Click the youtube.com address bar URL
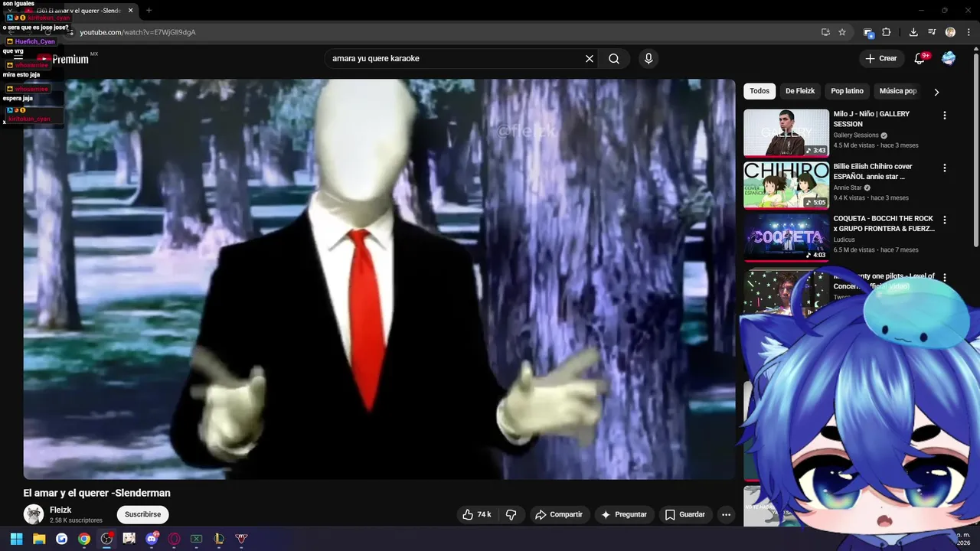Screen dimensions: 980x551 [138, 32]
